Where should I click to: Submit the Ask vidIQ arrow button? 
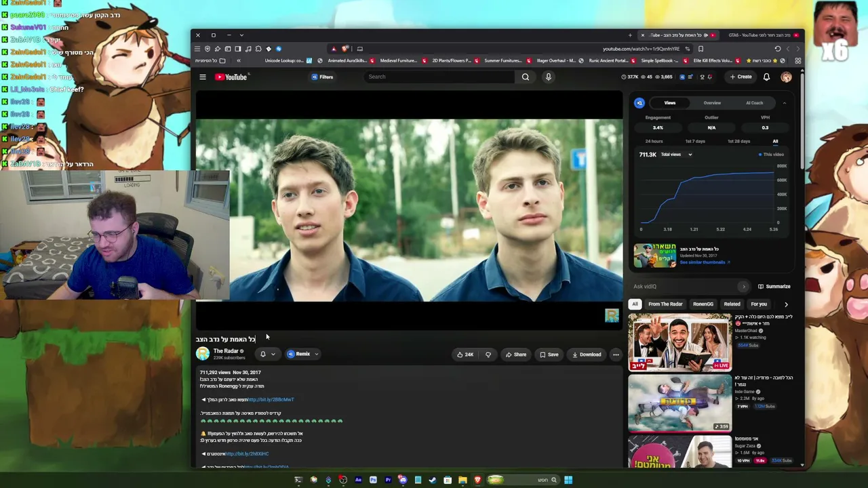tap(744, 287)
